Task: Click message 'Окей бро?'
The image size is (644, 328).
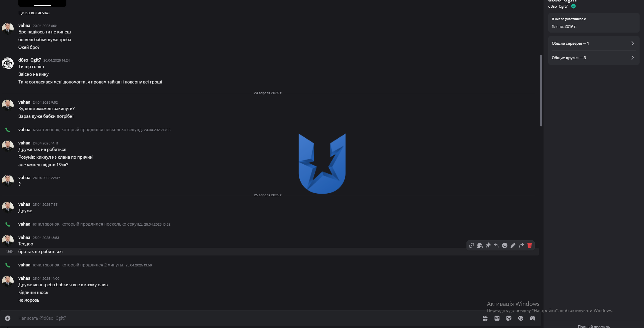Action: tap(29, 47)
